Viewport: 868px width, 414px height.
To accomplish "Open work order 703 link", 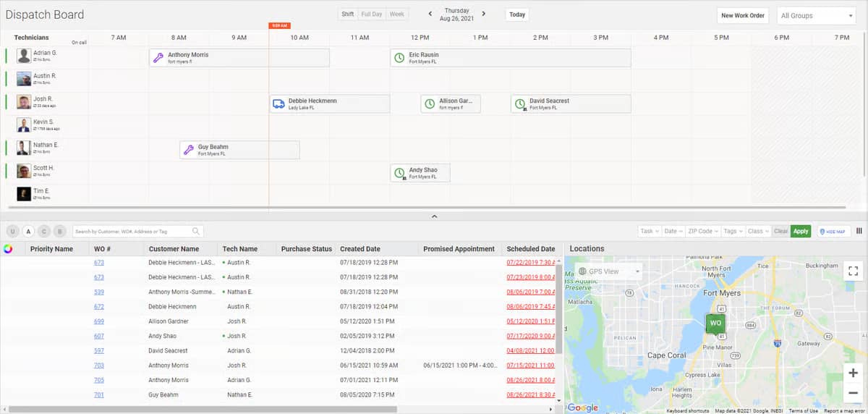I will [99, 366].
